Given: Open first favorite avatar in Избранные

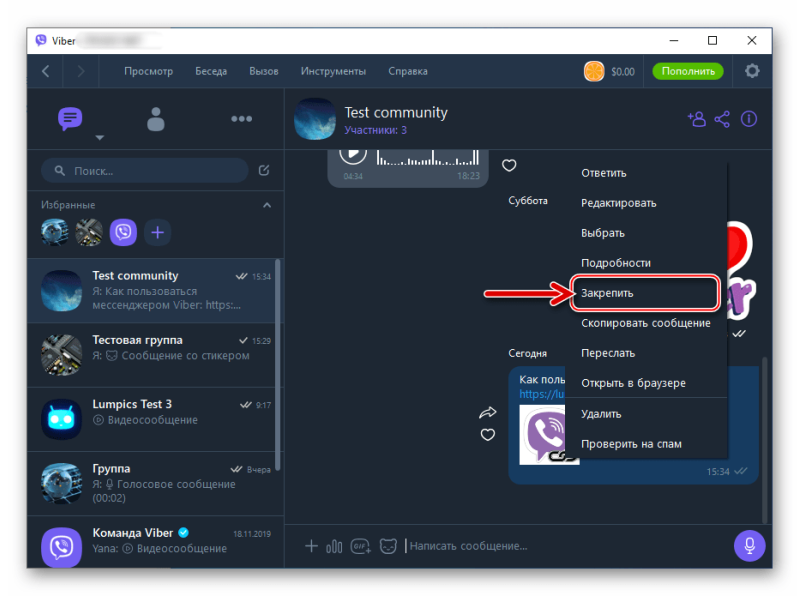Looking at the screenshot, I should coord(55,233).
